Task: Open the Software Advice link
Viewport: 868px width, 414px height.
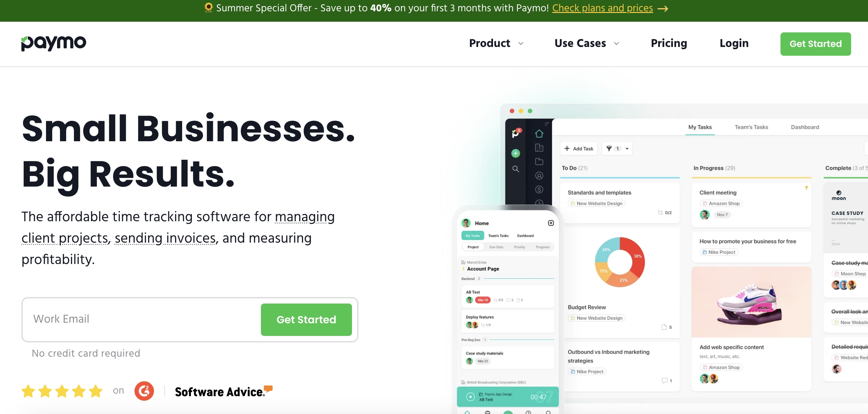Action: coord(224,391)
